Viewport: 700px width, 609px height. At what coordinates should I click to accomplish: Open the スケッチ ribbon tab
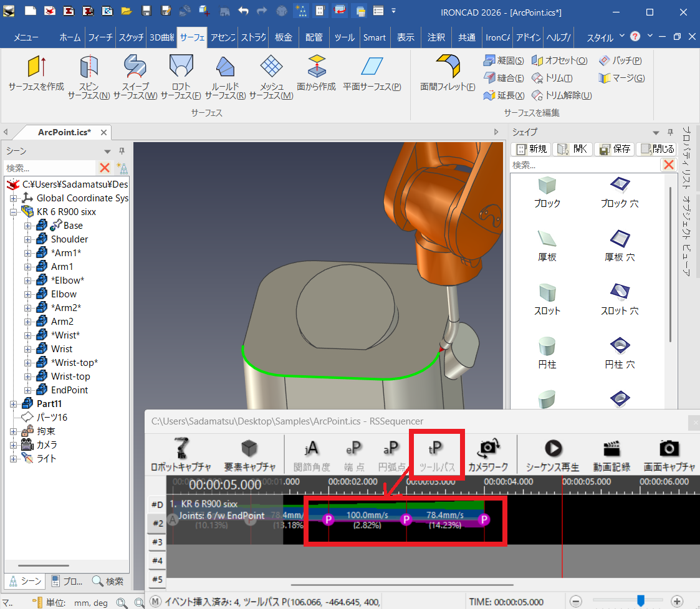coord(132,37)
